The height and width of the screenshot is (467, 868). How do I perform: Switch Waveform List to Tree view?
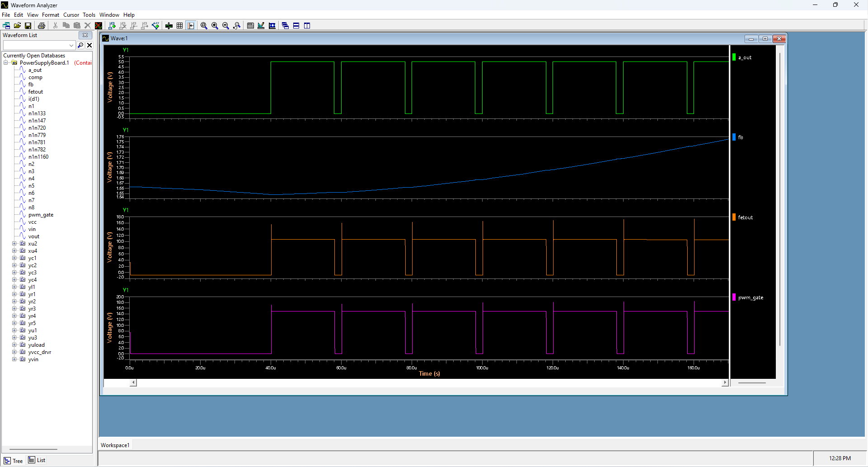(13, 461)
